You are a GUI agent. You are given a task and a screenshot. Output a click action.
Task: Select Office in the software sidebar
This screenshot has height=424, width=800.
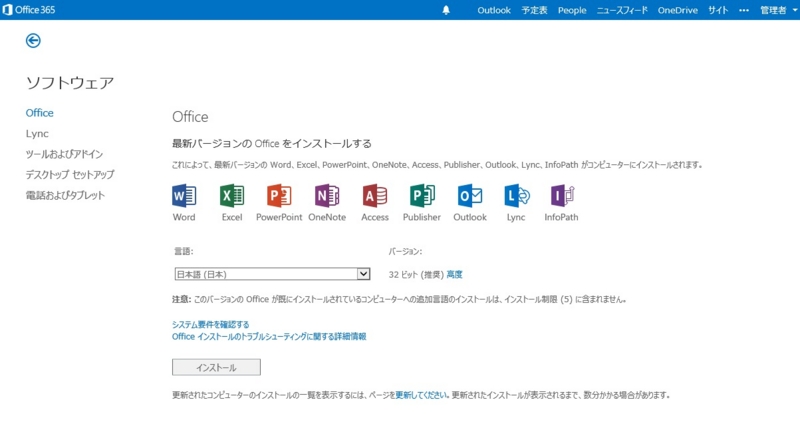tap(39, 113)
